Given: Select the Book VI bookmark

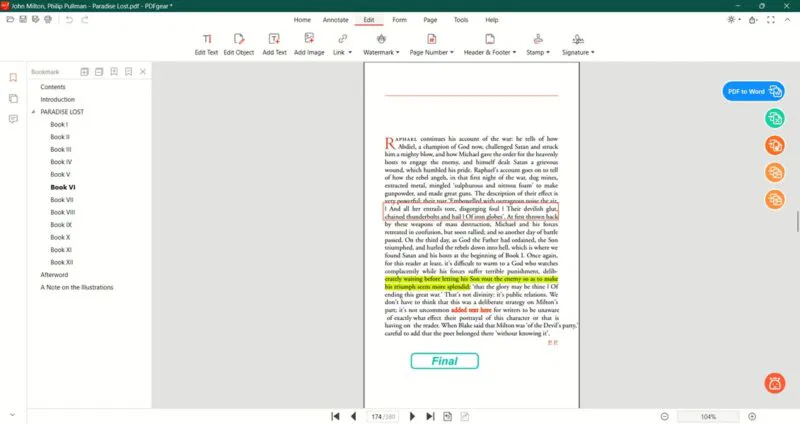Looking at the screenshot, I should click(63, 187).
